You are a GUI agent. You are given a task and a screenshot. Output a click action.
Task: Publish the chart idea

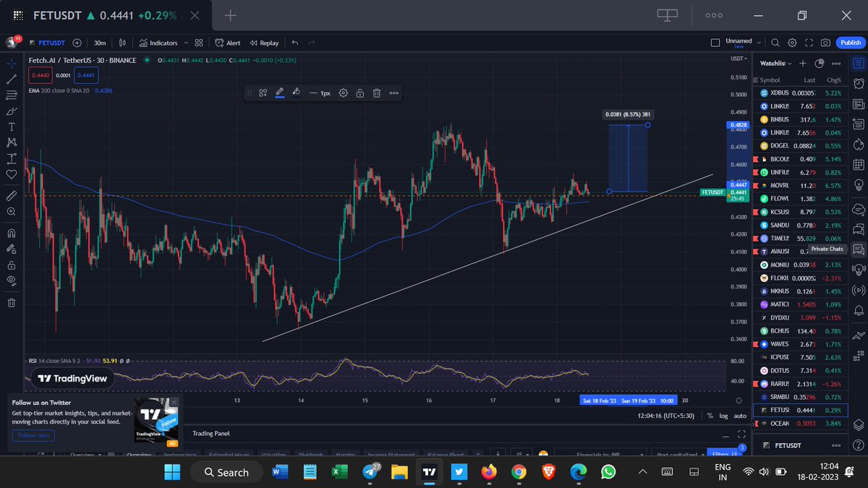851,43
